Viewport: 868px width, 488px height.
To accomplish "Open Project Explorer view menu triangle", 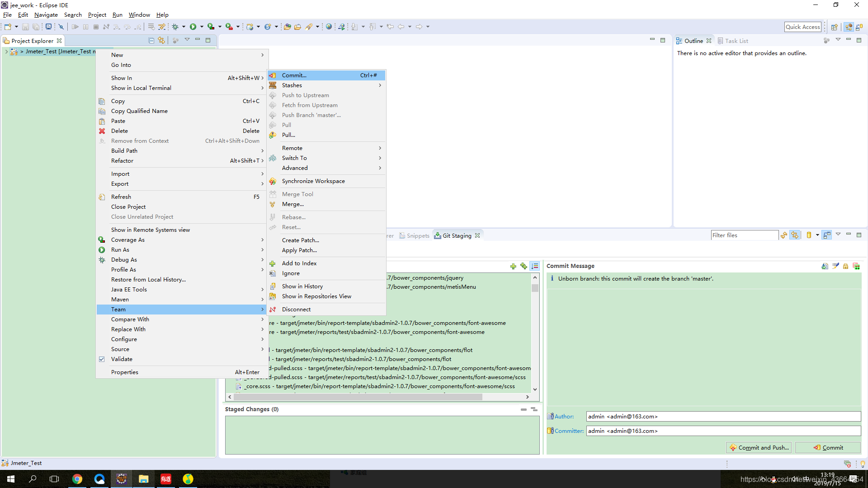I will pyautogui.click(x=187, y=40).
